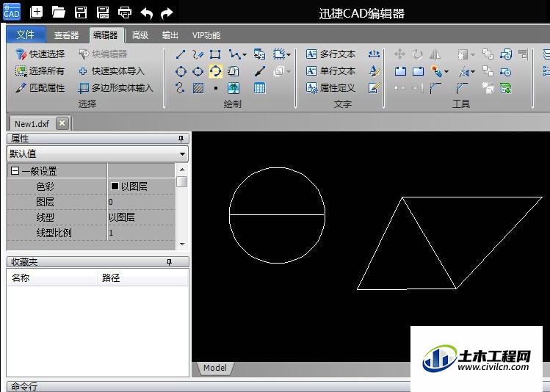Save the drawing with the floppy disk icon
Viewport: 550px width, 392px height.
tap(81, 12)
